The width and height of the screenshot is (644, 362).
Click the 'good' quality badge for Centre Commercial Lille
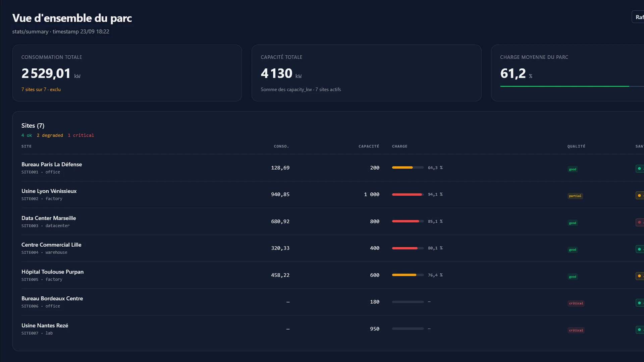(573, 250)
